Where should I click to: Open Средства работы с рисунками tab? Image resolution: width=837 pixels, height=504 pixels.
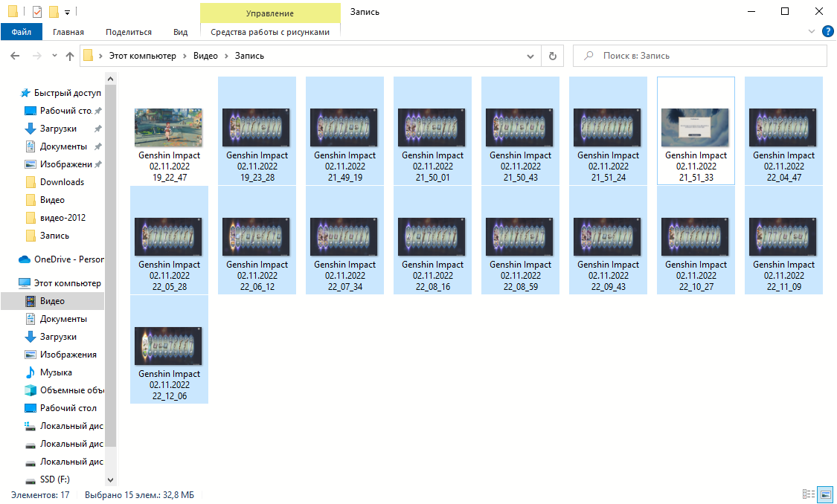pos(270,32)
